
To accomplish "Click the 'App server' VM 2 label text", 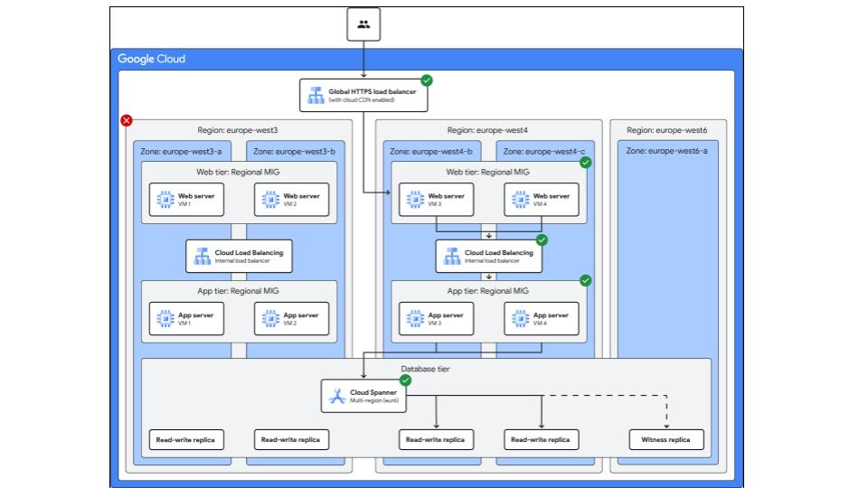I will tap(301, 314).
